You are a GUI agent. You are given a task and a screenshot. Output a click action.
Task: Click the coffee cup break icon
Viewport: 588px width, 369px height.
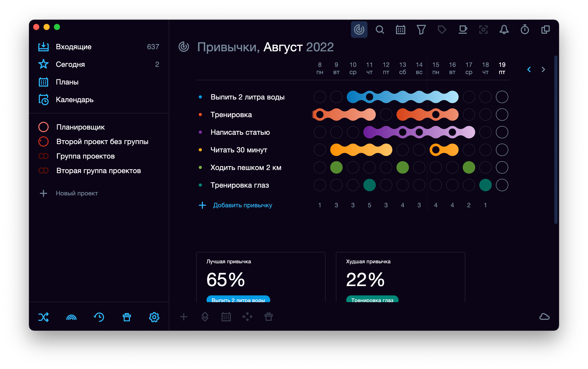[x=463, y=30]
